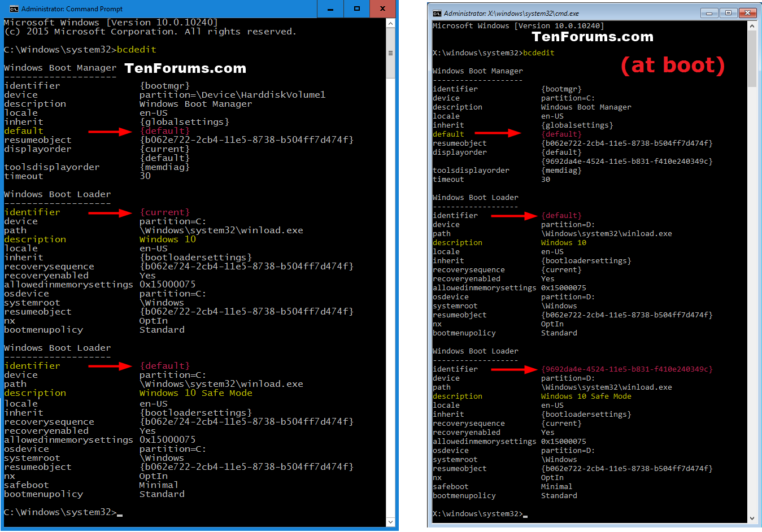
Task: Close the X:\windows\system32\cmd.exe window
Action: (x=747, y=12)
